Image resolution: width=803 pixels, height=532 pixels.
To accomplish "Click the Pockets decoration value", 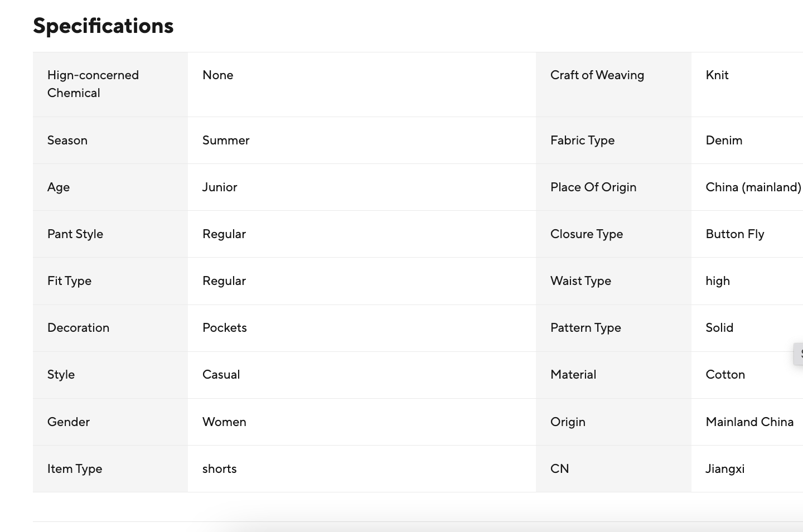I will [225, 328].
